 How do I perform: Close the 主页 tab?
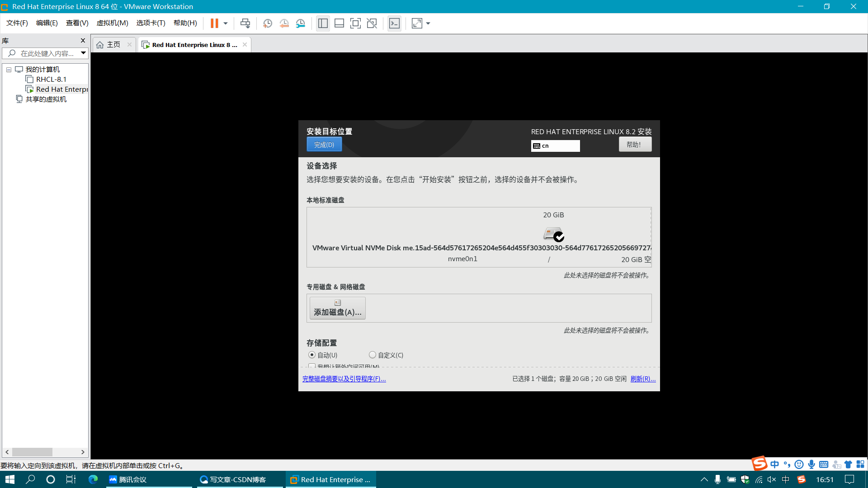pyautogui.click(x=129, y=45)
